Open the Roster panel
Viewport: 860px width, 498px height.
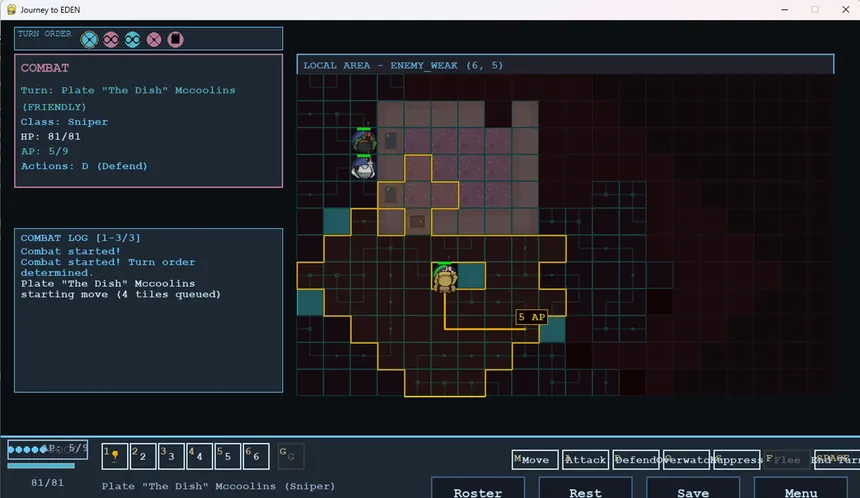coord(478,489)
